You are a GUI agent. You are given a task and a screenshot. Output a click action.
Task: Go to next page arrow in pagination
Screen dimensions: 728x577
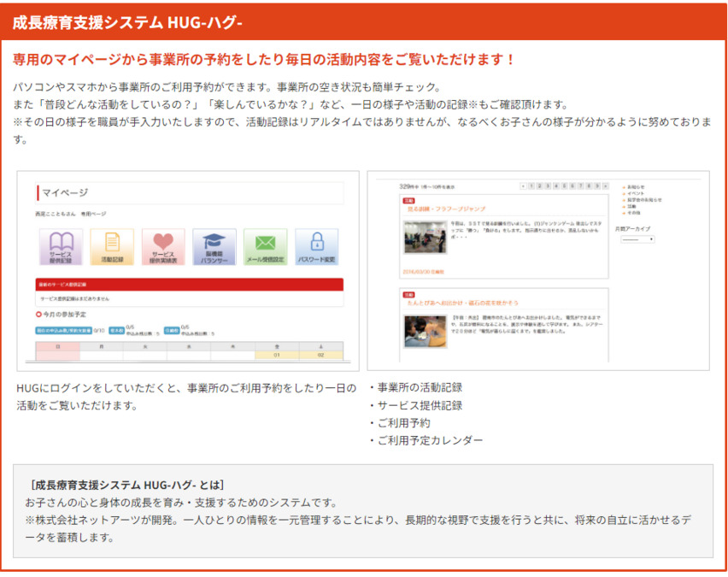(606, 186)
